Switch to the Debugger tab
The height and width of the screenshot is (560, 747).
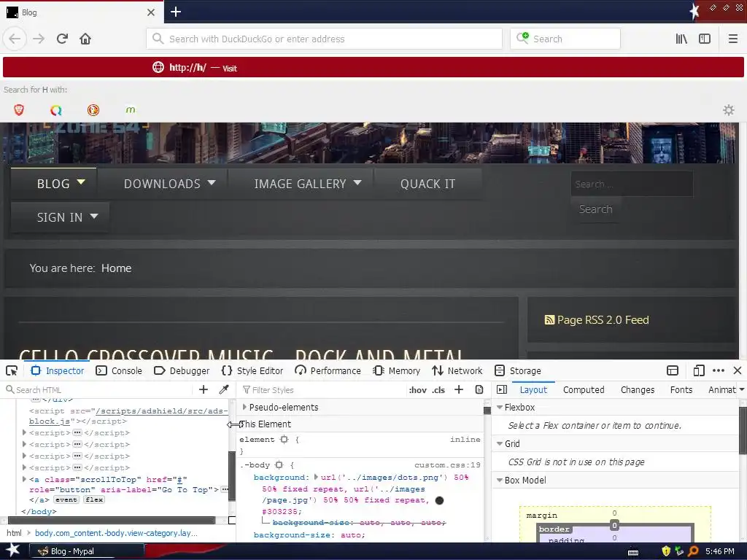[x=182, y=370]
